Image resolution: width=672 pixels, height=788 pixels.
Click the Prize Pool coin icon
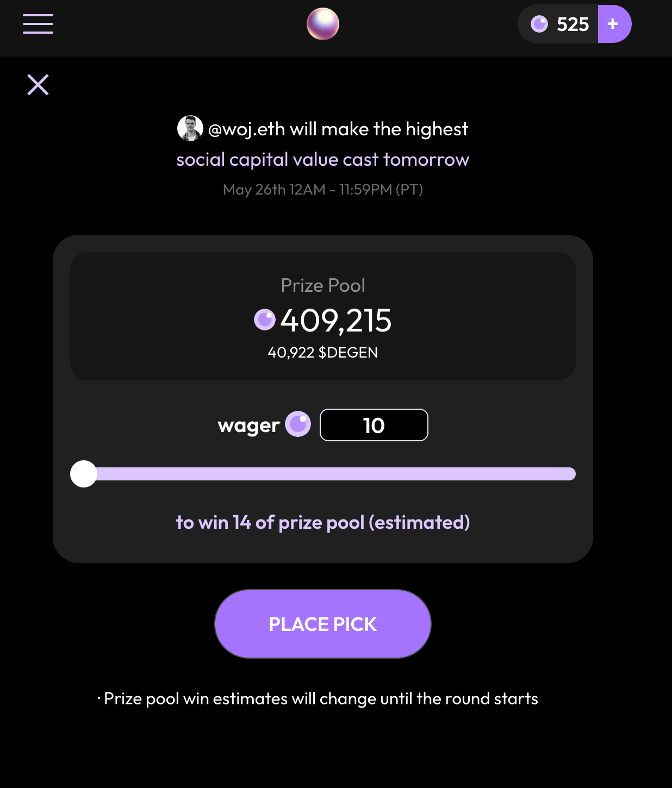[265, 320]
